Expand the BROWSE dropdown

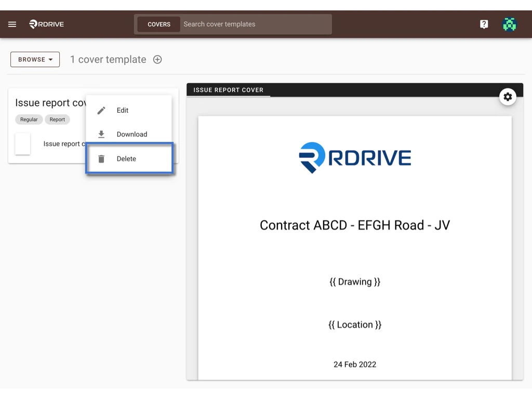click(35, 59)
